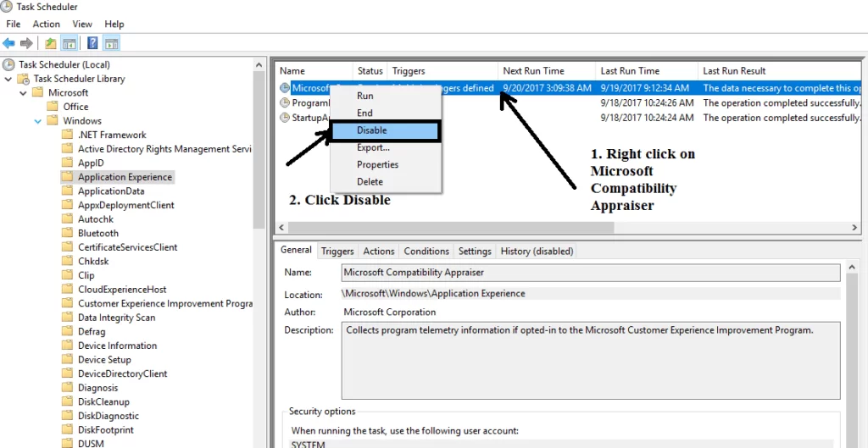This screenshot has height=448, width=868.
Task: Click the folder icon next to DUSM
Action: point(68,444)
